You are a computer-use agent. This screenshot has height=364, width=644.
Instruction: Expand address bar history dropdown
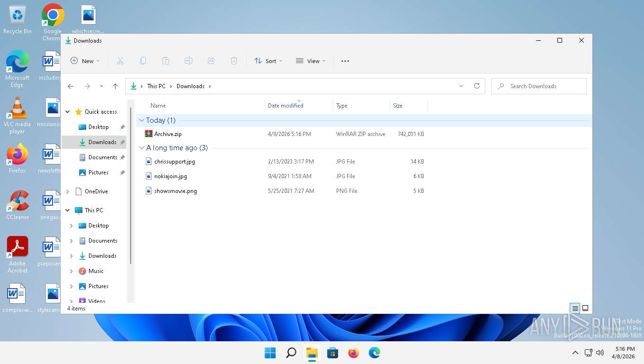(461, 86)
